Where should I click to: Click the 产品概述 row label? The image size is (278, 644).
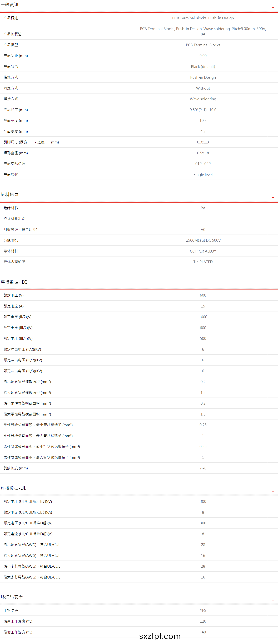click(x=11, y=18)
